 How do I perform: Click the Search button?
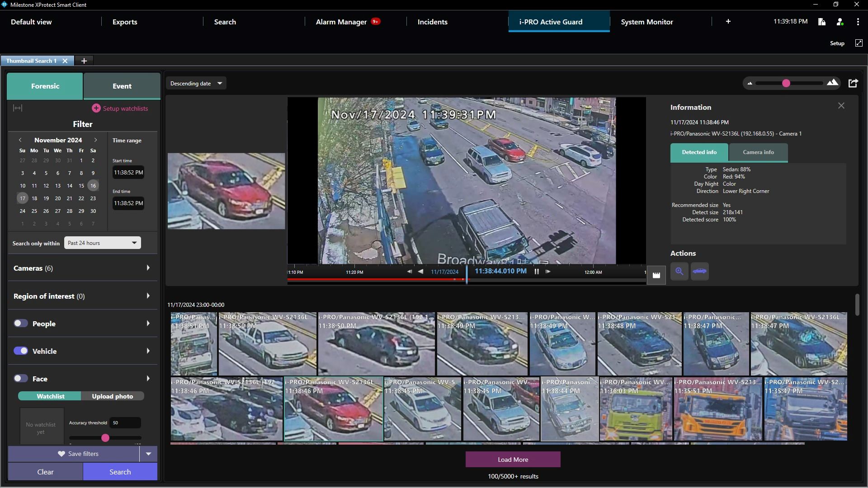[x=120, y=472]
